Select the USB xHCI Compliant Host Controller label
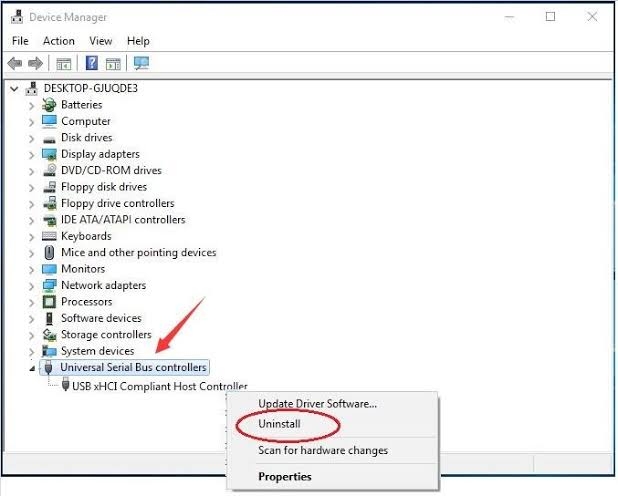Image resolution: width=618 pixels, height=496 pixels. tap(160, 386)
